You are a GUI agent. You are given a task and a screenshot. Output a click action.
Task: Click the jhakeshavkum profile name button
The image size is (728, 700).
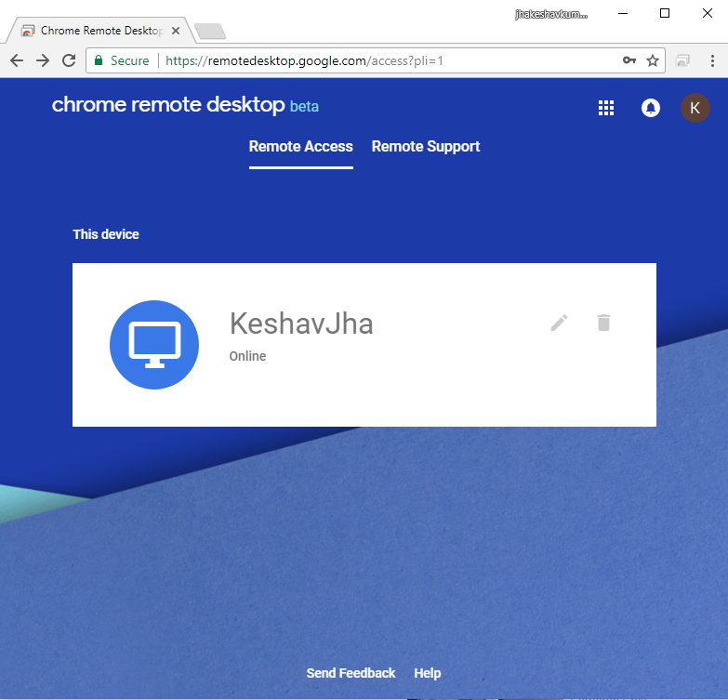[x=551, y=14]
